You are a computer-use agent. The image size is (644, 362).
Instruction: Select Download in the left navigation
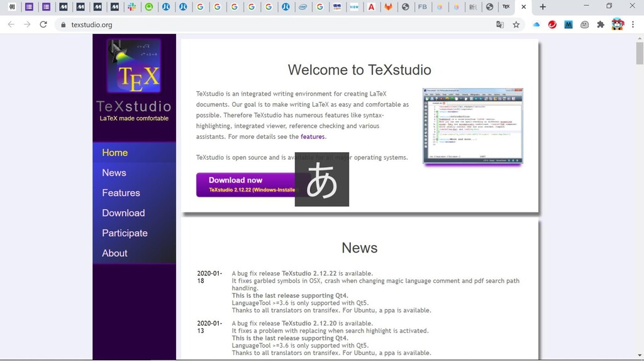pos(123,213)
